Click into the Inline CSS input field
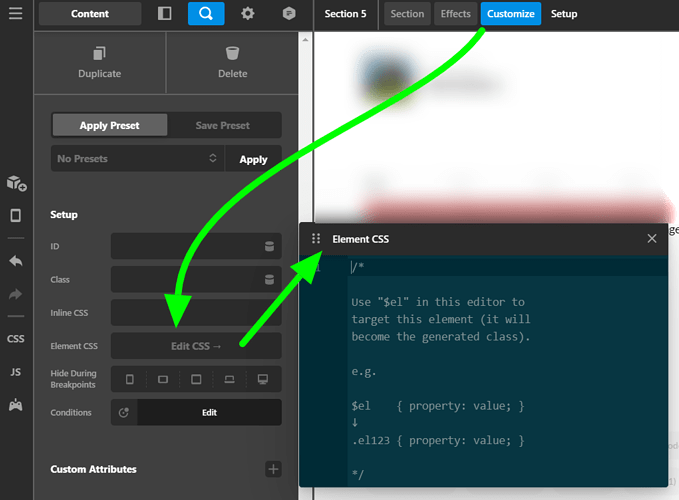 click(196, 313)
